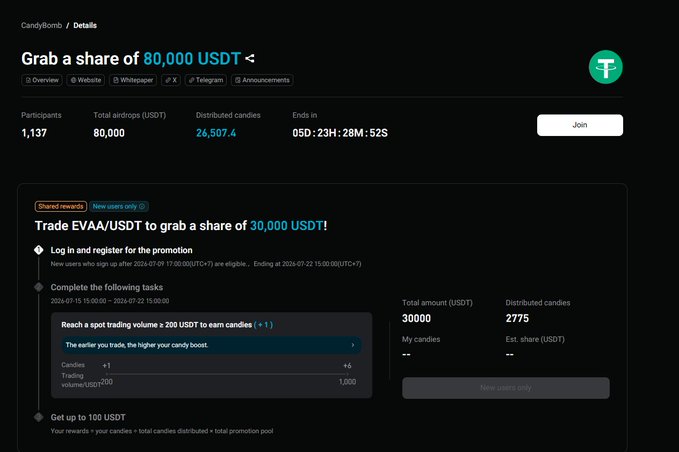Click Log in and register for the promotion

pyautogui.click(x=122, y=250)
